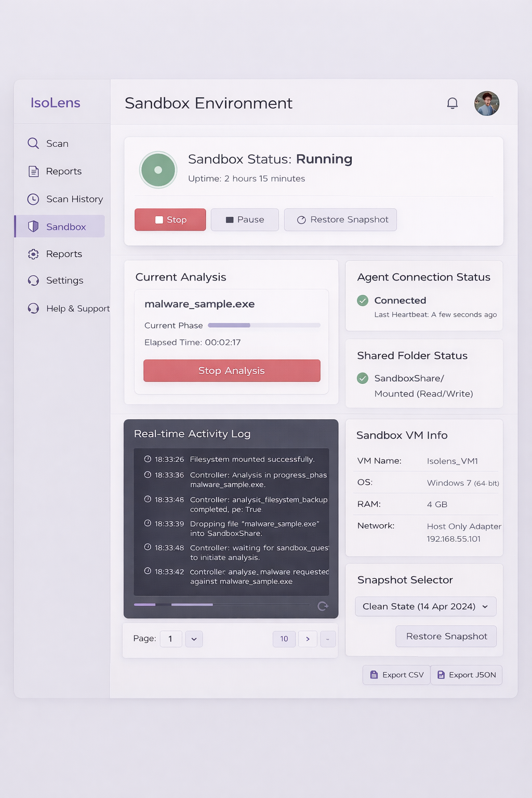532x798 pixels.
Task: Click the refresh icon in the activity log
Action: click(323, 606)
